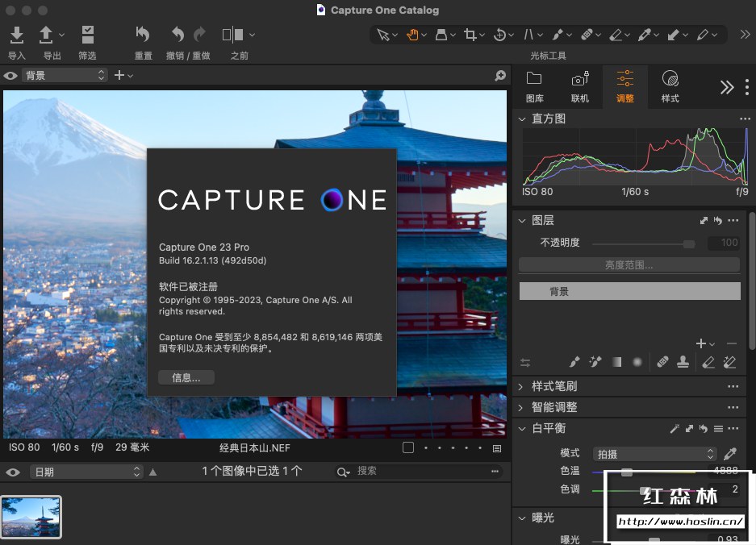Click the Import (导入) toolbar icon

click(x=17, y=35)
